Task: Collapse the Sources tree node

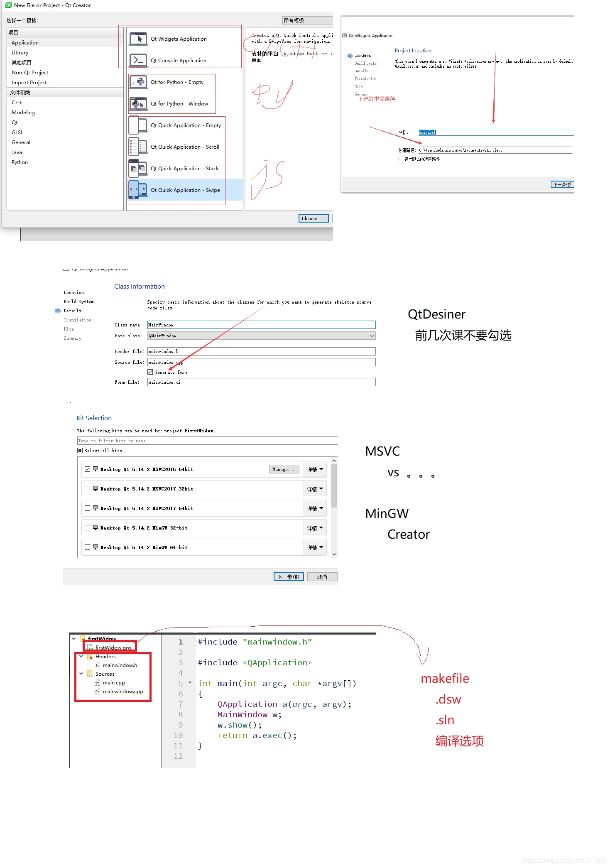Action: click(x=81, y=674)
